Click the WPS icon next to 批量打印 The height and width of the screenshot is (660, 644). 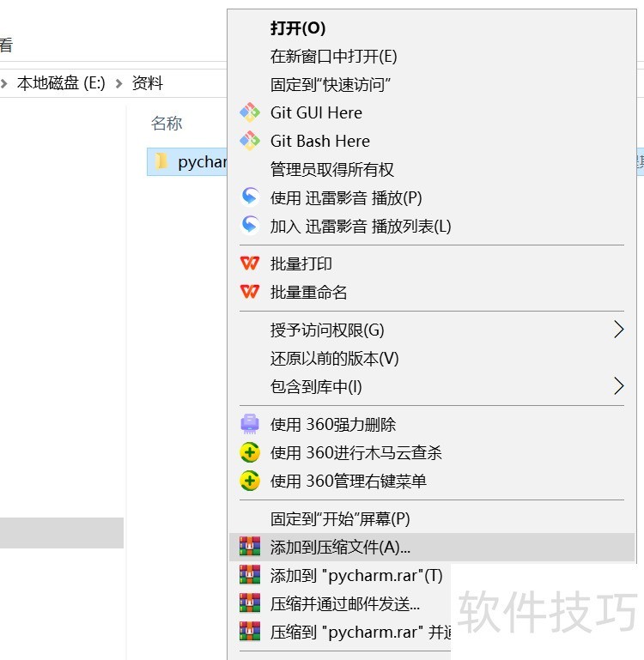point(250,263)
